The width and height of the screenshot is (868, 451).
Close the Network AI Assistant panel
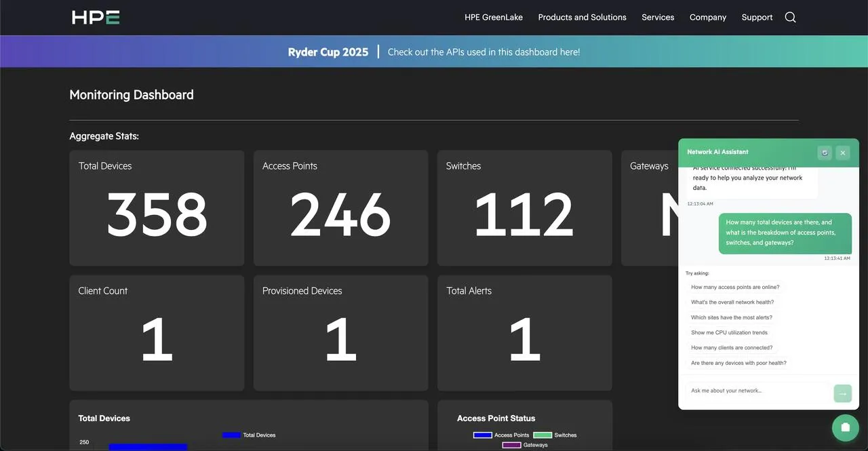pos(843,153)
